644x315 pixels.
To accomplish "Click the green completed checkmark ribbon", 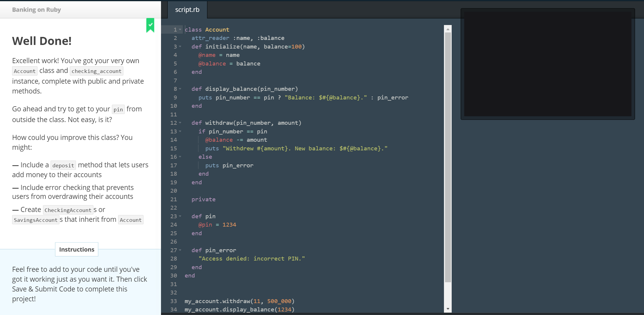I will [150, 25].
